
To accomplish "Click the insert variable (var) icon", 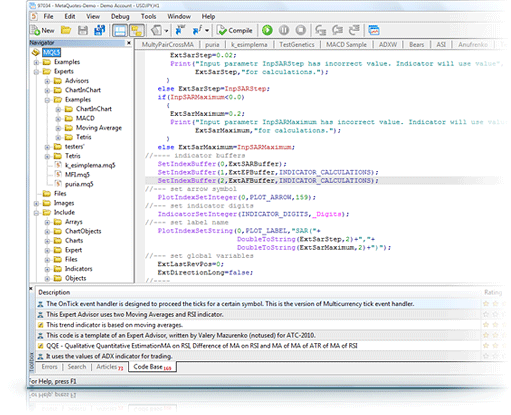I will (180, 30).
